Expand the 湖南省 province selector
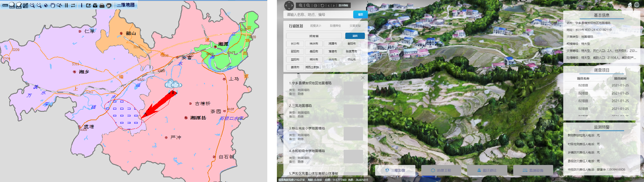The image size is (644, 182). coord(314,36)
